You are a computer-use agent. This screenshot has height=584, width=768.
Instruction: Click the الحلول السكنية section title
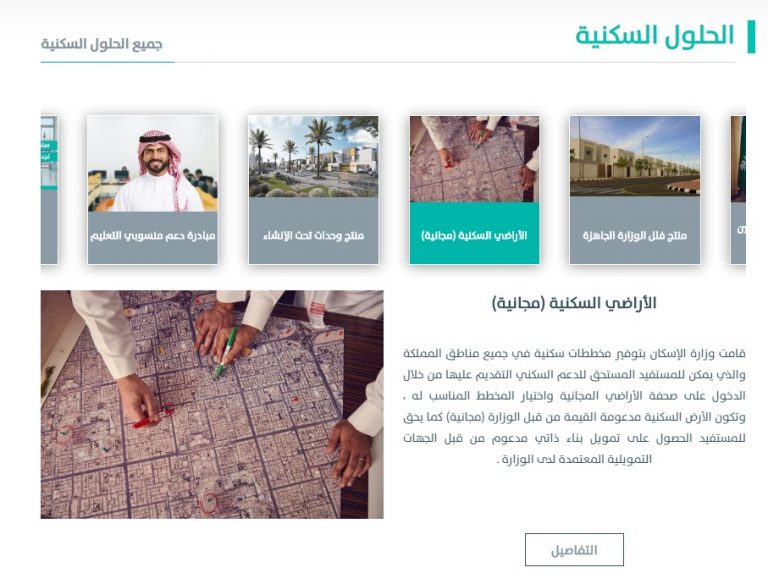tap(655, 36)
